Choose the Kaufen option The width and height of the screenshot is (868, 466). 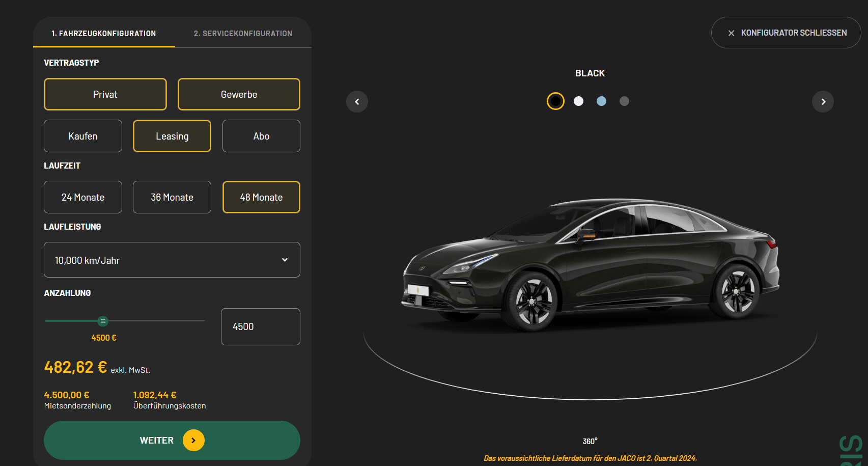pos(83,136)
